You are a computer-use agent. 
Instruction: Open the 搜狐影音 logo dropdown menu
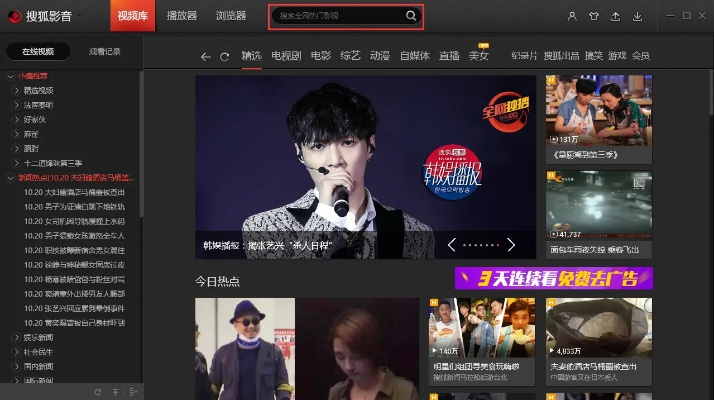(x=80, y=16)
